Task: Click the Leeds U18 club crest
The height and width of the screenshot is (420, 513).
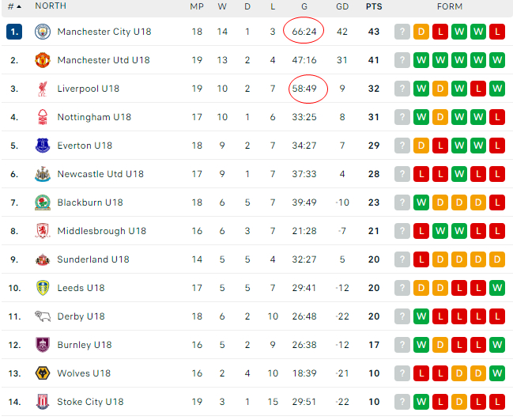Action: tap(43, 288)
